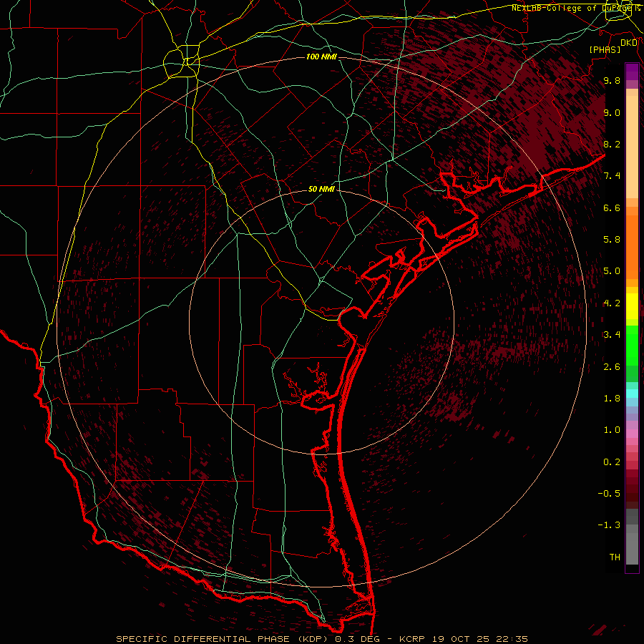The width and height of the screenshot is (644, 644).
Task: Click the 6.6 value on color scale
Action: [x=612, y=208]
